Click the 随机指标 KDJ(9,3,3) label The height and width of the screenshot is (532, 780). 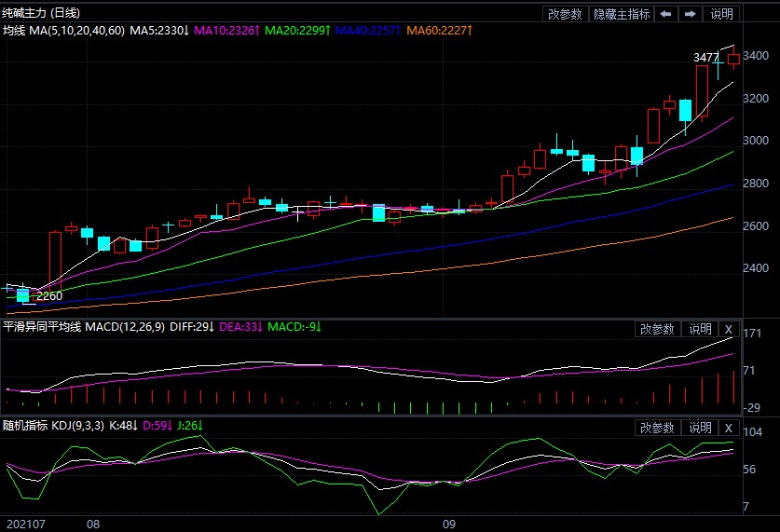click(53, 426)
